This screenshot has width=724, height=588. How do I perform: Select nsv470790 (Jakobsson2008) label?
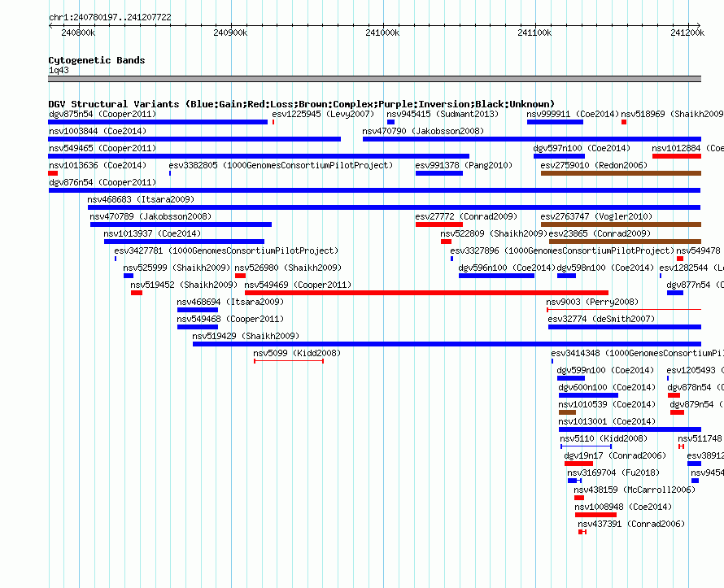coord(423,131)
